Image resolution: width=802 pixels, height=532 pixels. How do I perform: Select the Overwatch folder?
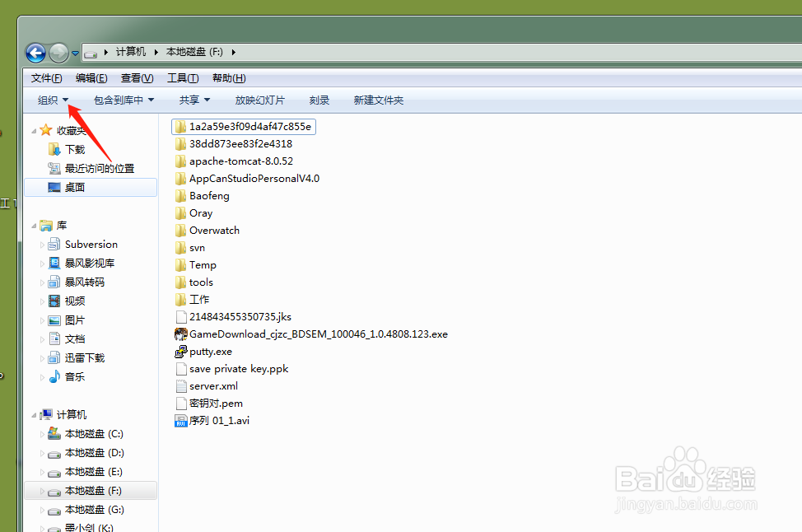tap(207, 231)
